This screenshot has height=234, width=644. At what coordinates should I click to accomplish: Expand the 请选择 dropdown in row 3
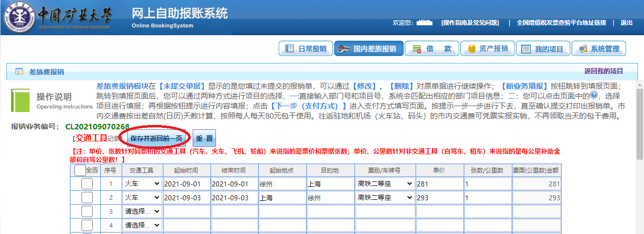click(142, 212)
